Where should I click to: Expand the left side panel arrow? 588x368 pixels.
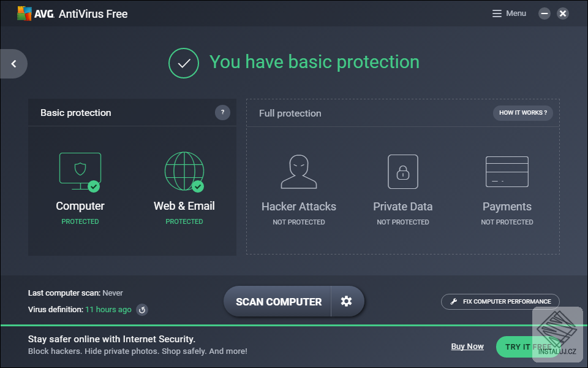(13, 63)
